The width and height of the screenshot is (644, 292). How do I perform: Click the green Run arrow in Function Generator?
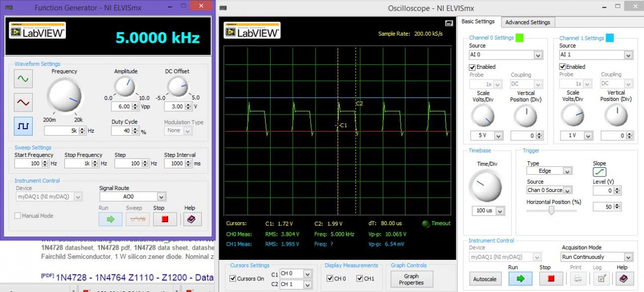point(110,219)
